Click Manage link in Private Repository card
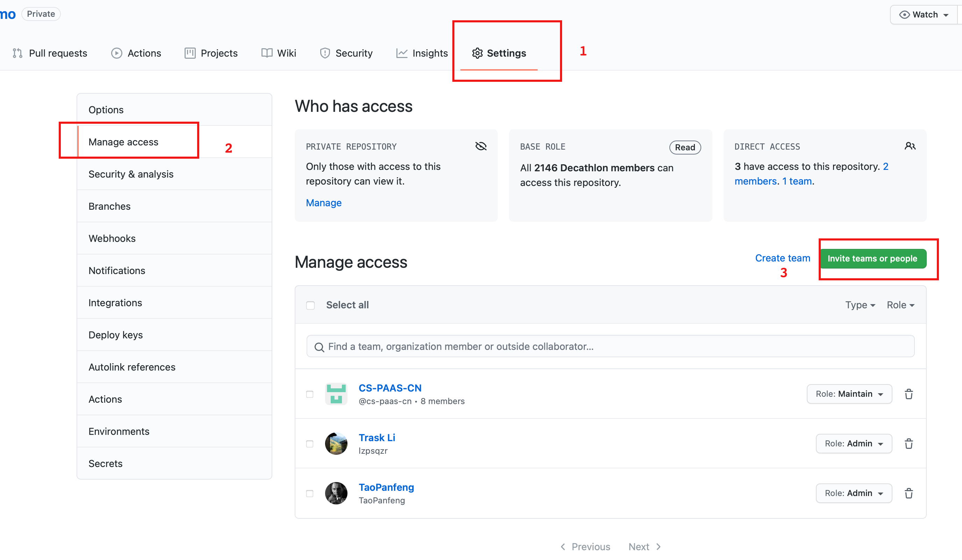The width and height of the screenshot is (962, 560). pos(324,203)
